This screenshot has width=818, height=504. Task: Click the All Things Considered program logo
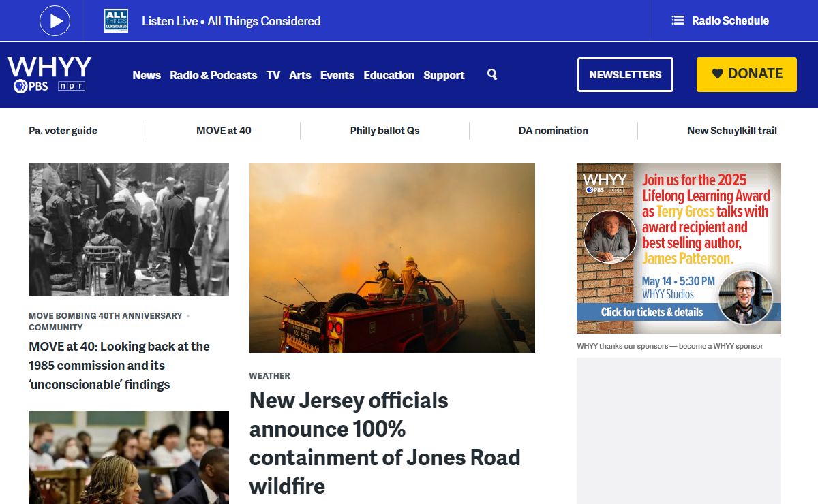(x=116, y=20)
